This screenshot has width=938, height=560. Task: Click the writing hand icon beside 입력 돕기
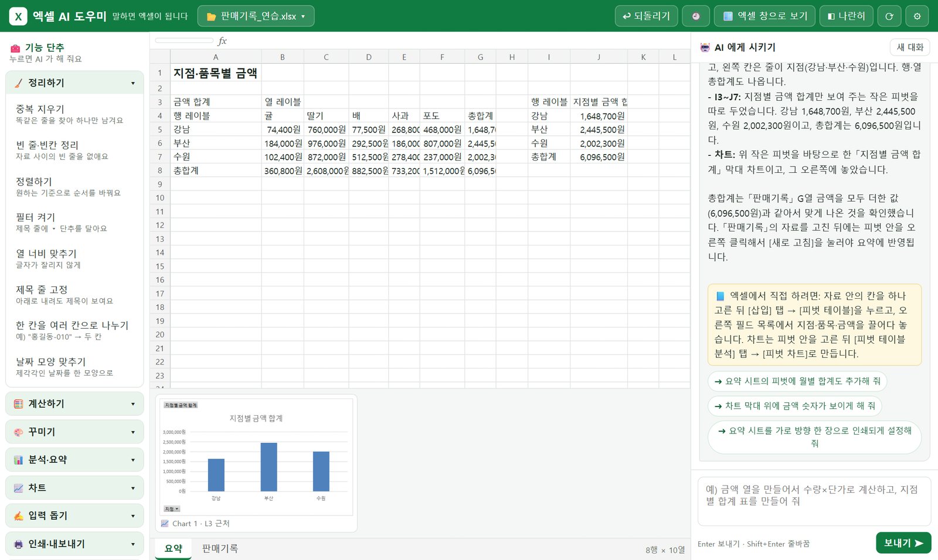click(19, 516)
